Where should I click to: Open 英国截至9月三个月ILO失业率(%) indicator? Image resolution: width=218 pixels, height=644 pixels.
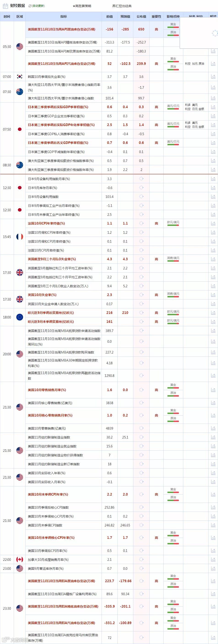[52, 259]
